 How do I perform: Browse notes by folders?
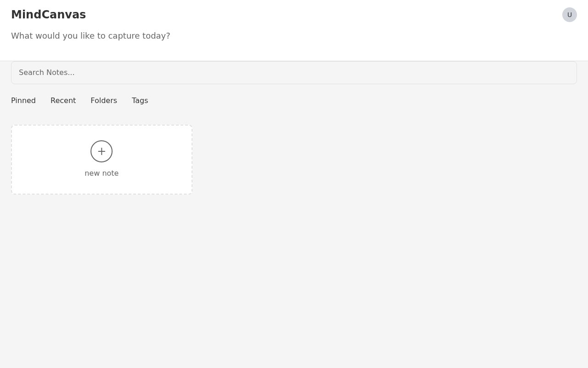click(x=104, y=100)
